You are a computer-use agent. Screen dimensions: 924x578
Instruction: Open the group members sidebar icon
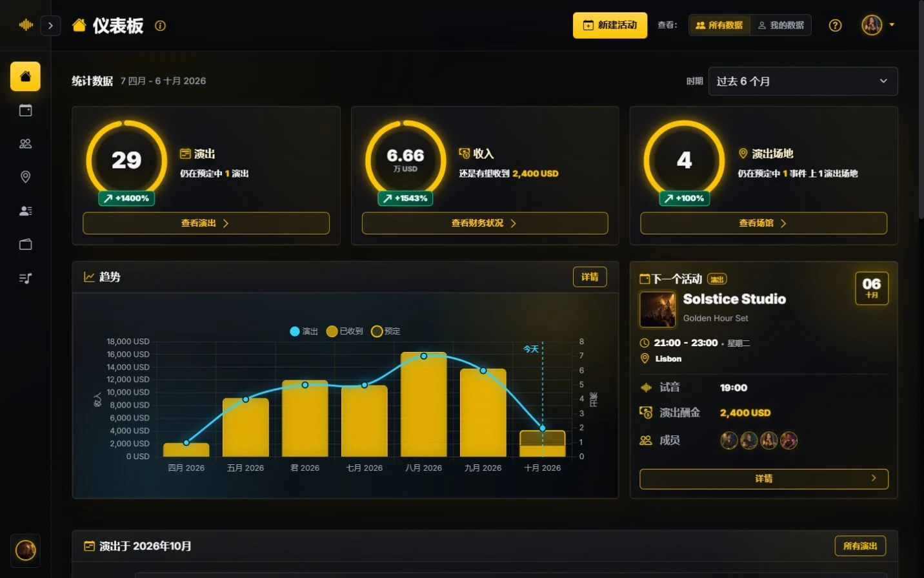point(25,144)
